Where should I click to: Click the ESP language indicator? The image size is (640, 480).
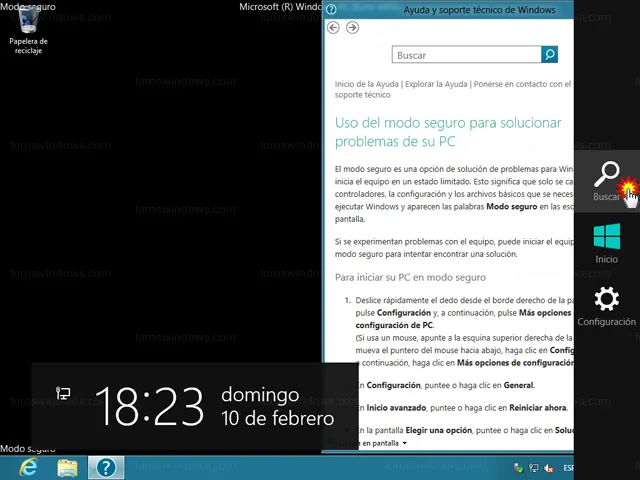click(x=569, y=468)
